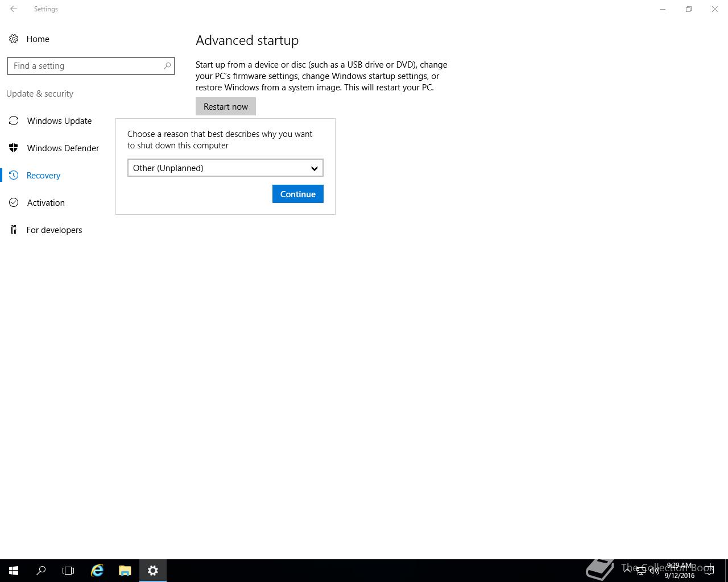Open the volume control in system tray
This screenshot has width=728, height=582.
(x=655, y=571)
